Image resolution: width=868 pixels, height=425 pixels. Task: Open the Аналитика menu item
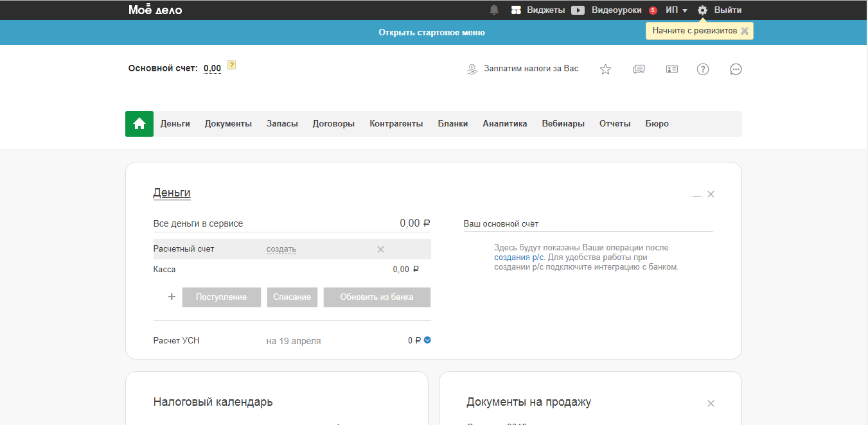click(505, 123)
